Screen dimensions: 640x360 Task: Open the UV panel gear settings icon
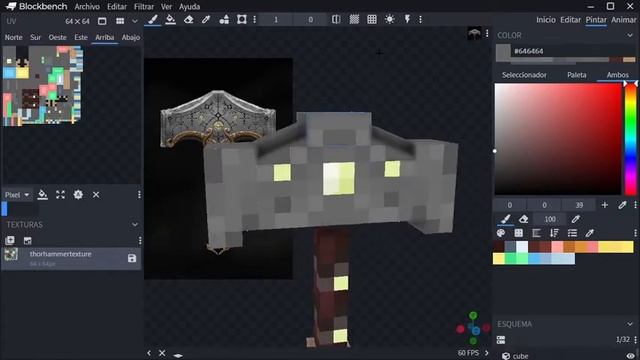pos(78,195)
